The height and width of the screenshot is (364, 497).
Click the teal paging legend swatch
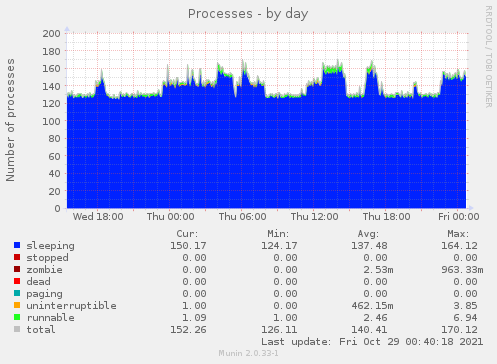coord(17,293)
